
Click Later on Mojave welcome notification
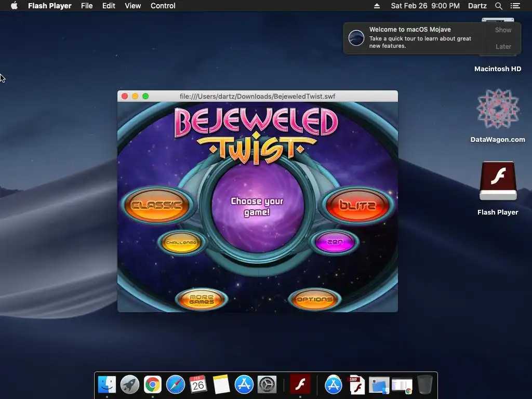click(503, 46)
